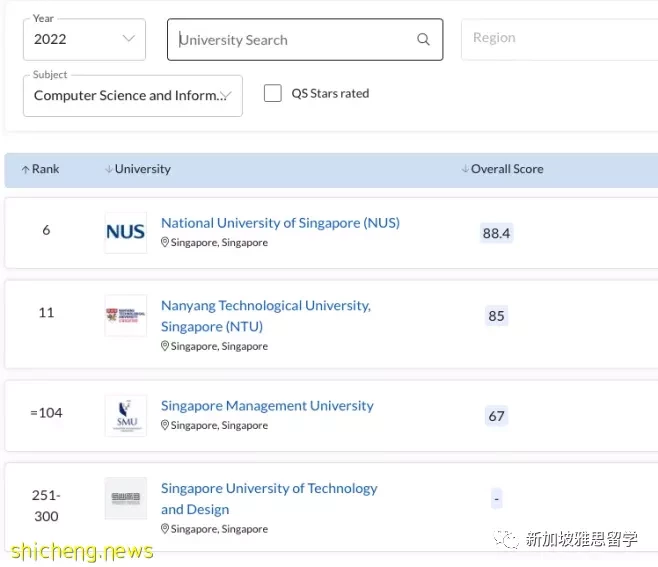The width and height of the screenshot is (658, 567).
Task: Click the SMU university logo
Action: [x=125, y=415]
